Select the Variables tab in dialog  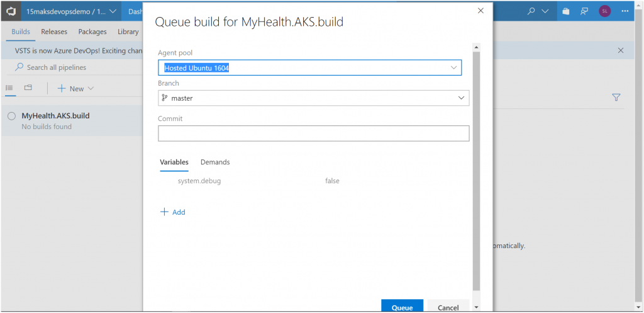174,162
